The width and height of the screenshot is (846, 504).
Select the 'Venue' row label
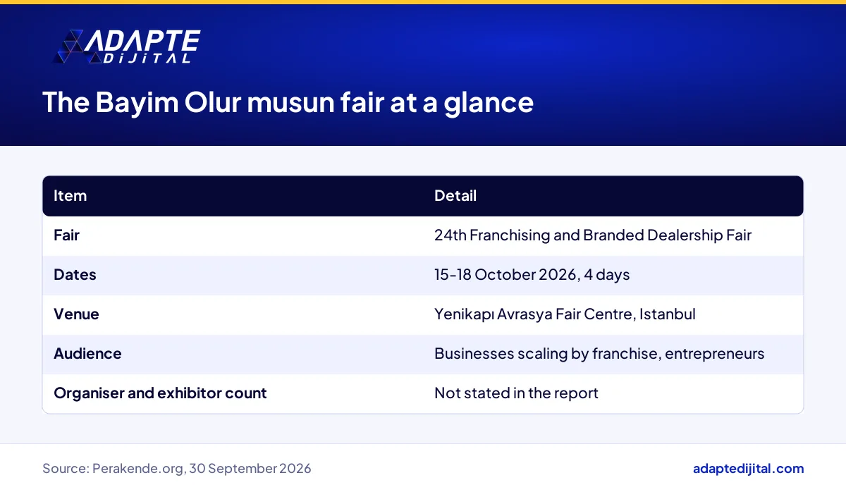coord(76,314)
